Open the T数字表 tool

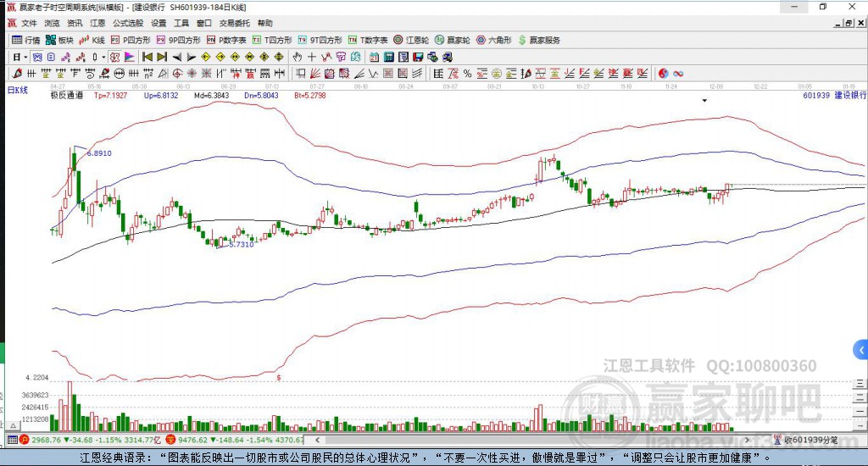(368, 40)
